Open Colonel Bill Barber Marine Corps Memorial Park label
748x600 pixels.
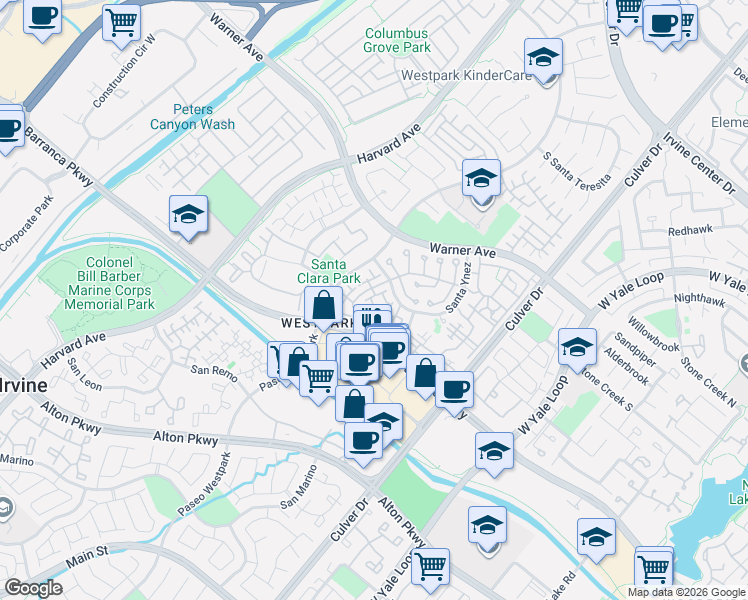pos(110,283)
